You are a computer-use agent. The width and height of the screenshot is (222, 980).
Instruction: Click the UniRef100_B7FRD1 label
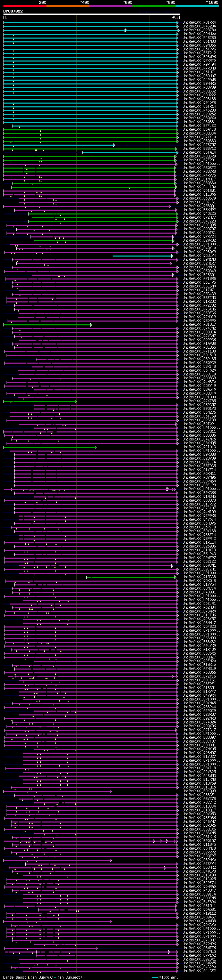point(199,160)
